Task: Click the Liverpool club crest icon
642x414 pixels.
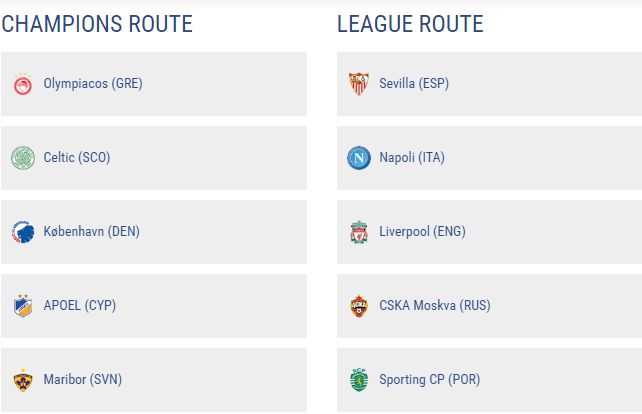Action: [x=358, y=232]
